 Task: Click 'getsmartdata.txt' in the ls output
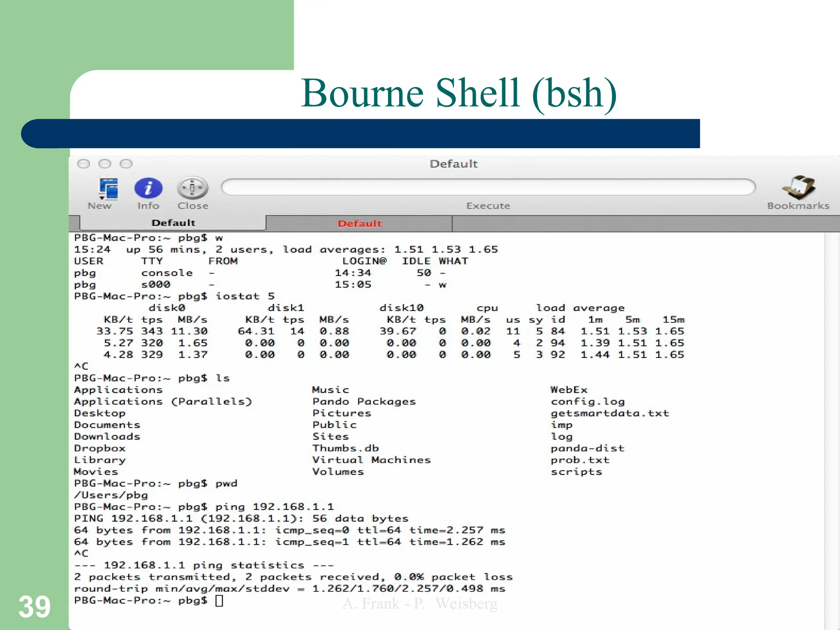[x=609, y=413]
